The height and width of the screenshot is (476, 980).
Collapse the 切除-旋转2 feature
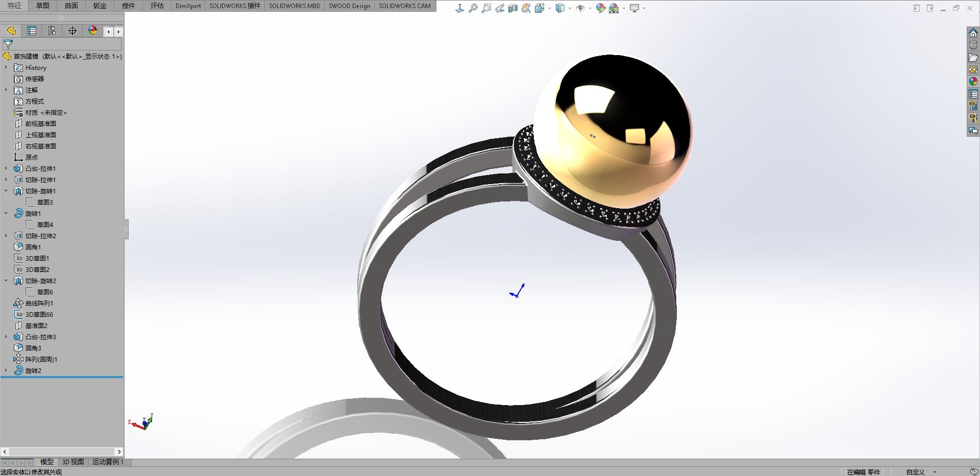pos(6,281)
